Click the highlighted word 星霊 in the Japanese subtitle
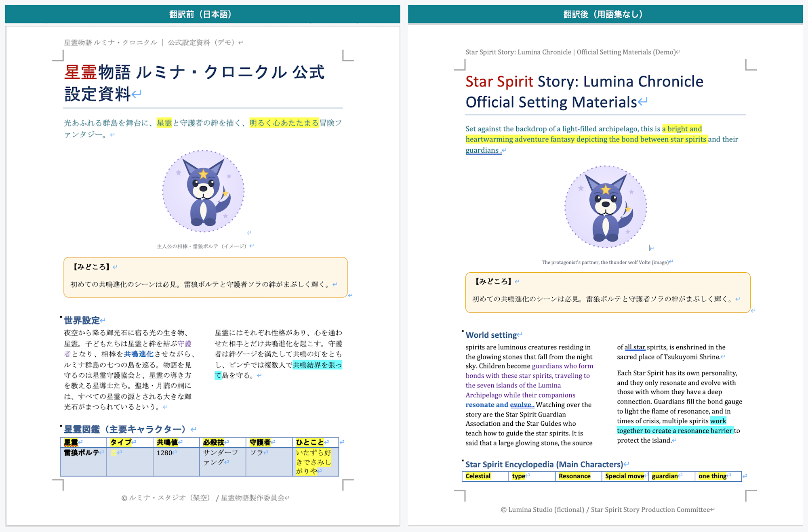This screenshot has width=808, height=532. 164,123
